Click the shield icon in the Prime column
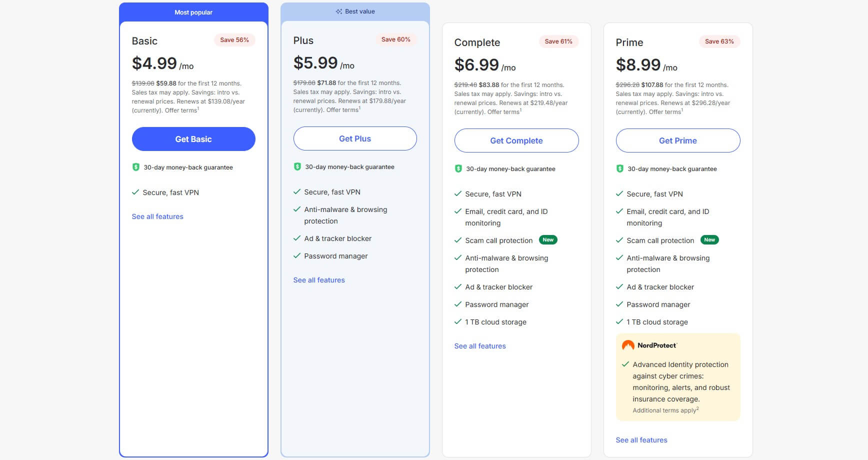Screen dimensions: 868x460 click(620, 168)
